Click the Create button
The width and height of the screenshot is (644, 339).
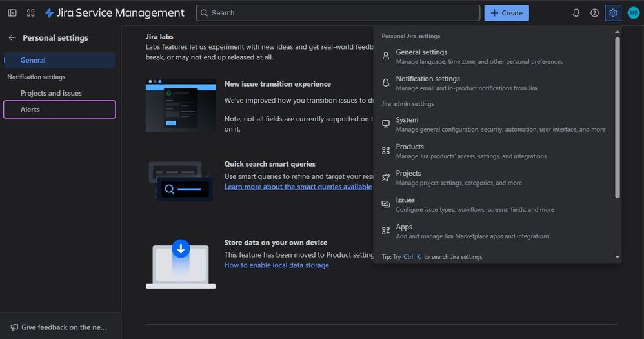(507, 13)
